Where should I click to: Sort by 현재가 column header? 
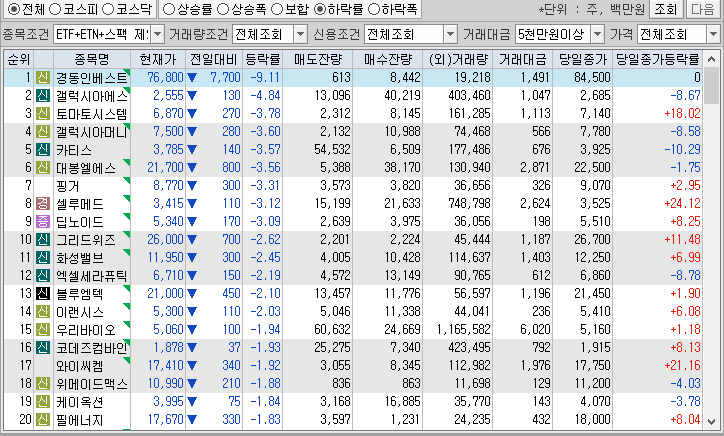(x=158, y=59)
